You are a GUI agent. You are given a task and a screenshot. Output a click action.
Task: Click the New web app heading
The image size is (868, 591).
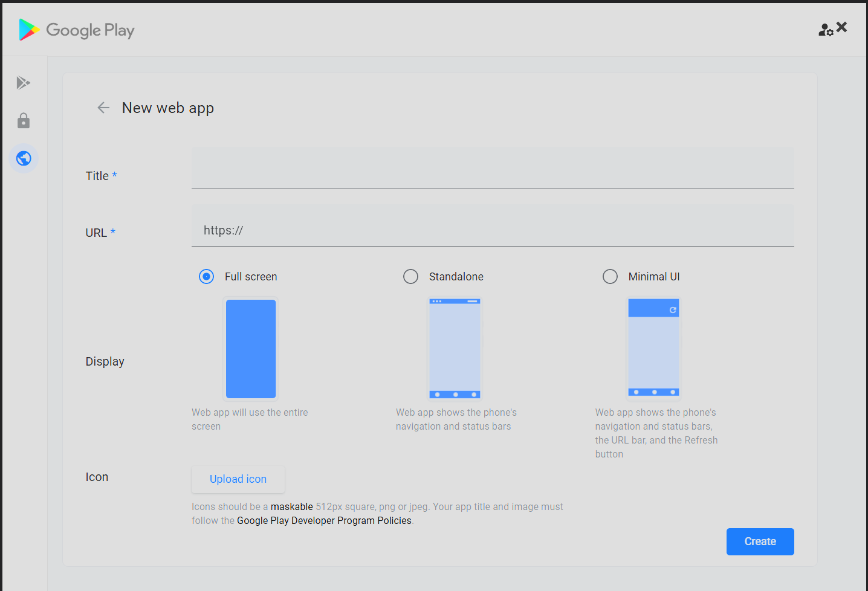pyautogui.click(x=168, y=108)
